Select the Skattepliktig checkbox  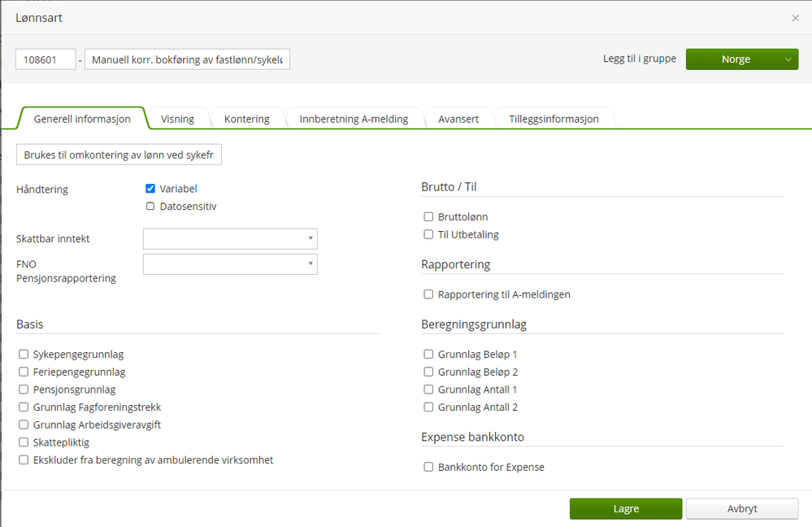pyautogui.click(x=24, y=442)
